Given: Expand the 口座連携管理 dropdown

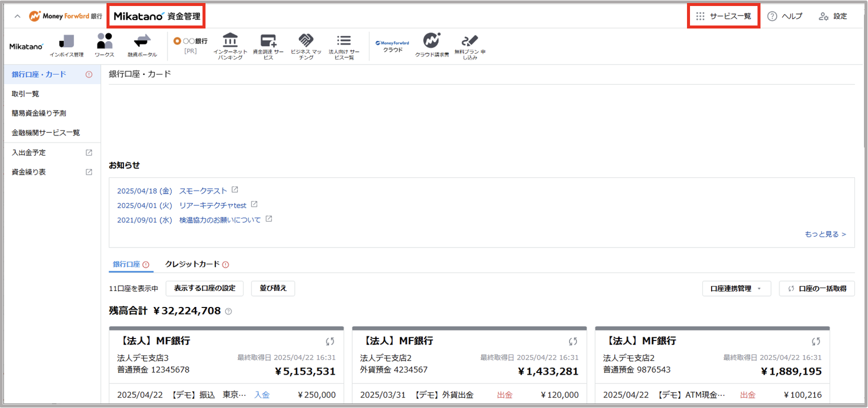Looking at the screenshot, I should coord(736,288).
